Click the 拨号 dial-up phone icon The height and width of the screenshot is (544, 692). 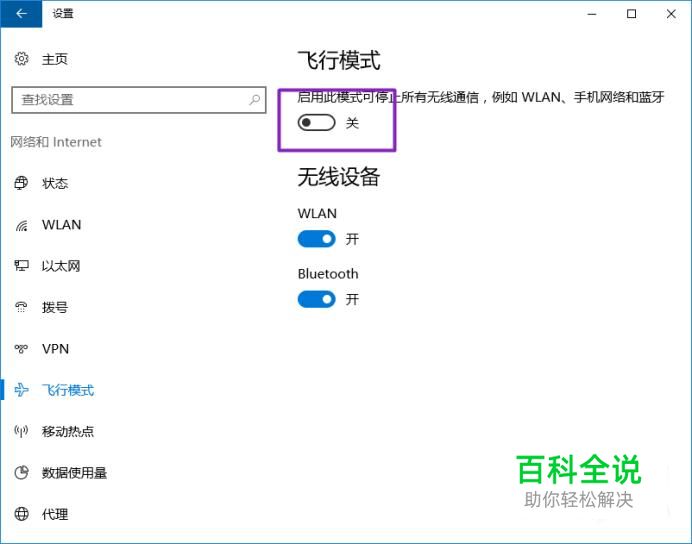point(21,307)
